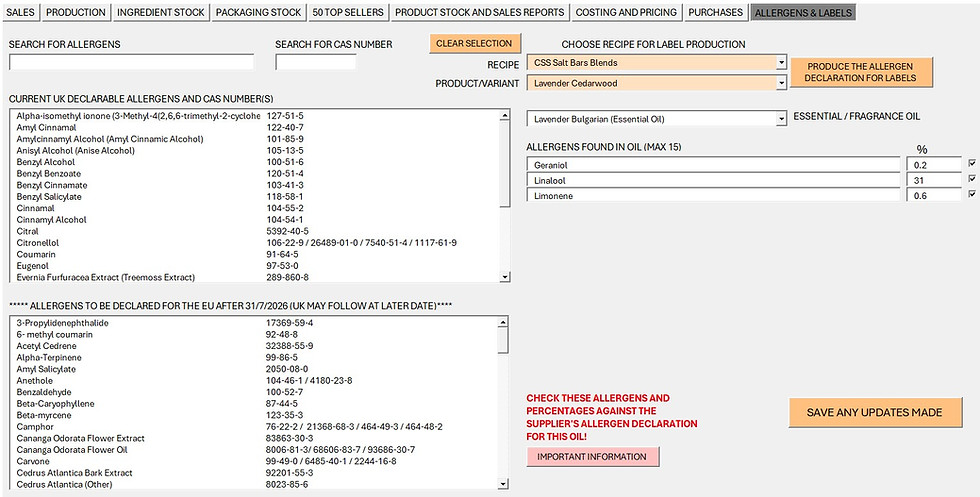The width and height of the screenshot is (980, 497).
Task: Select Benzyl Salicylate row
Action: 254,196
